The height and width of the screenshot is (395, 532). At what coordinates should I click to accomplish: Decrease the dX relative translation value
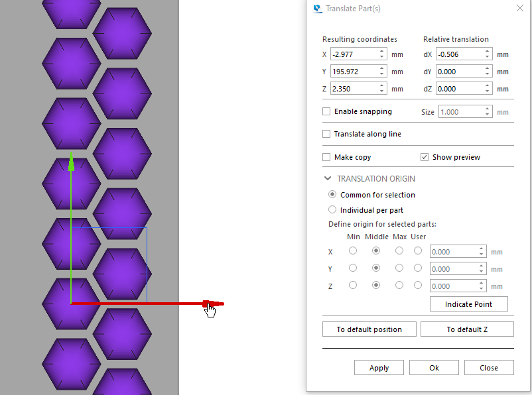pyautogui.click(x=488, y=58)
